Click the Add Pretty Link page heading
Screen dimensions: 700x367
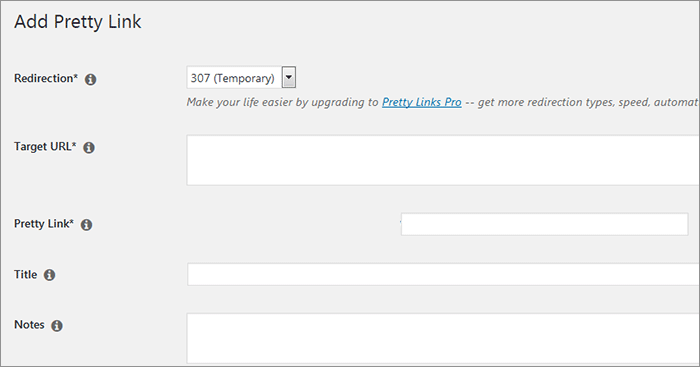78,21
